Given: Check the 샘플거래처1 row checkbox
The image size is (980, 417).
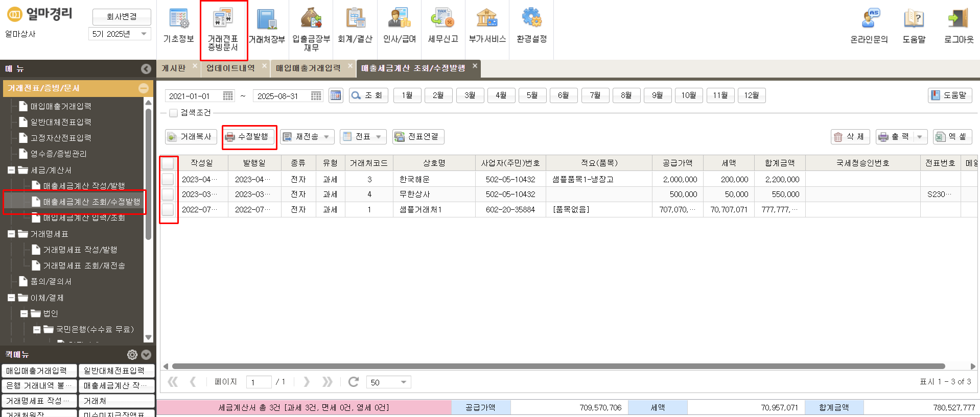Looking at the screenshot, I should 168,210.
